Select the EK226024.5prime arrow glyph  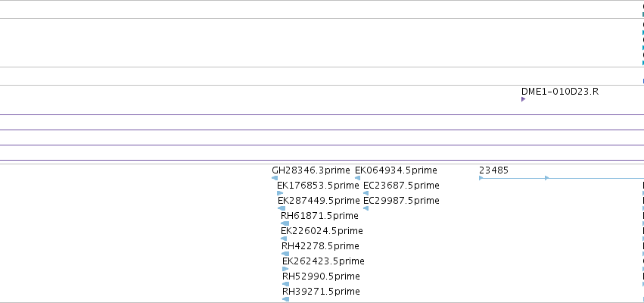(x=284, y=239)
